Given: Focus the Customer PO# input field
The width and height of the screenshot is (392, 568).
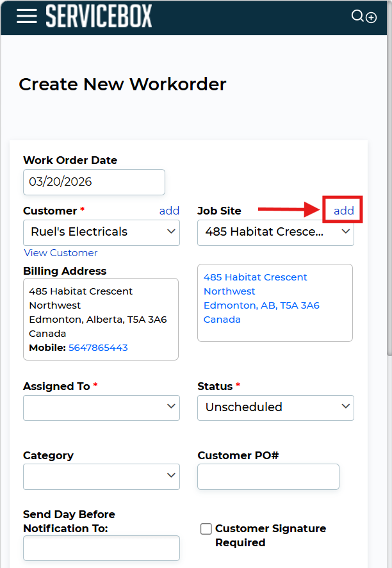Looking at the screenshot, I should (x=268, y=476).
